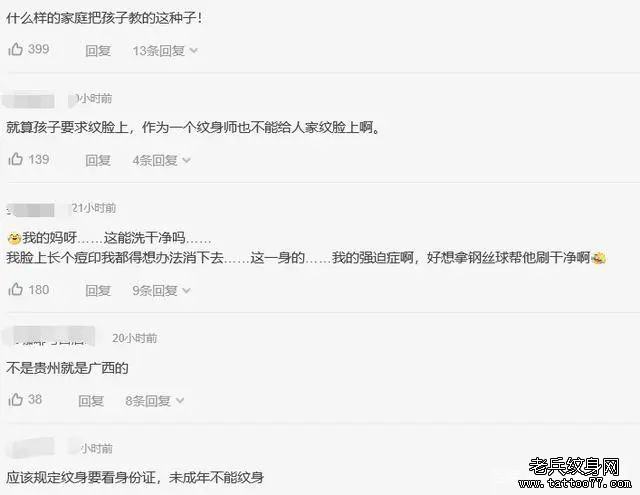The width and height of the screenshot is (640, 495).
Task: Expand the 9条回复 replies
Action: click(x=161, y=291)
